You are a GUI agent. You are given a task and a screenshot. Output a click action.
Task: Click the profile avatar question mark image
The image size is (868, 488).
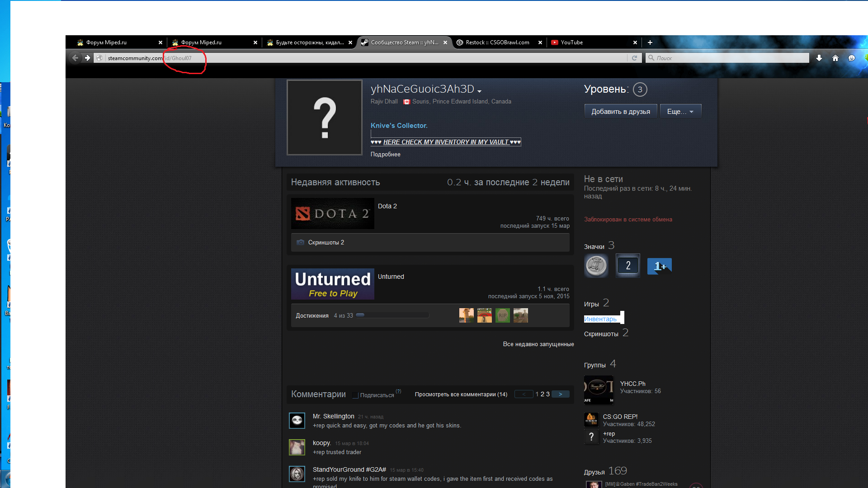pyautogui.click(x=325, y=117)
